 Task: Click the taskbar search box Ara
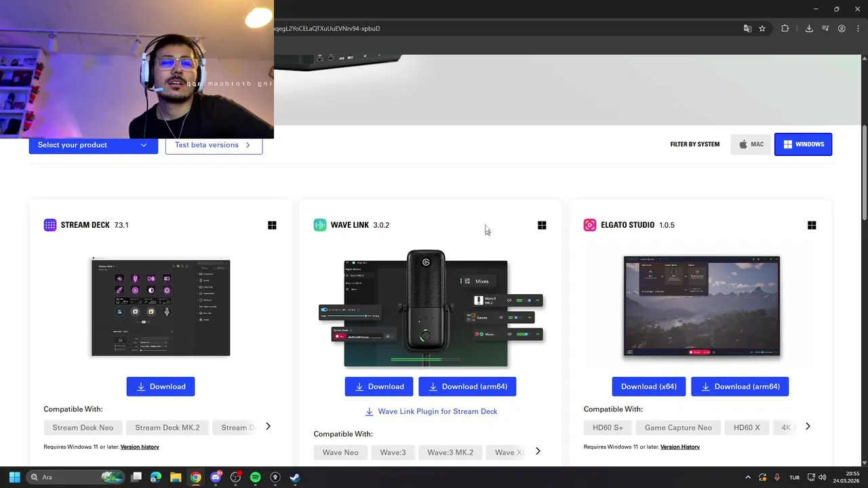[x=76, y=477]
